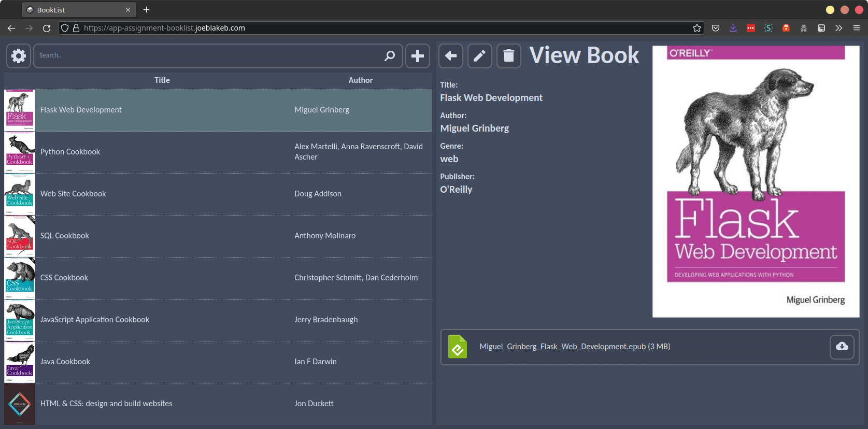Switch to the BookList browser tab
868x429 pixels.
79,10
